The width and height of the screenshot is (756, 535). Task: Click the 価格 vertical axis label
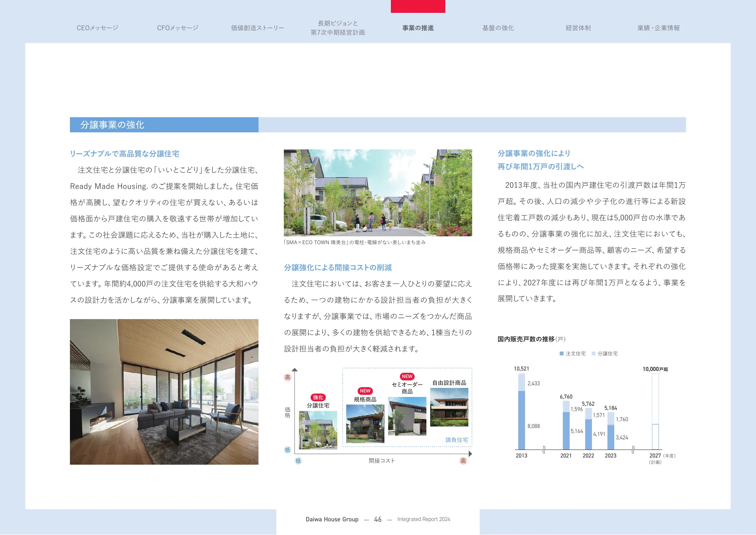pos(288,412)
